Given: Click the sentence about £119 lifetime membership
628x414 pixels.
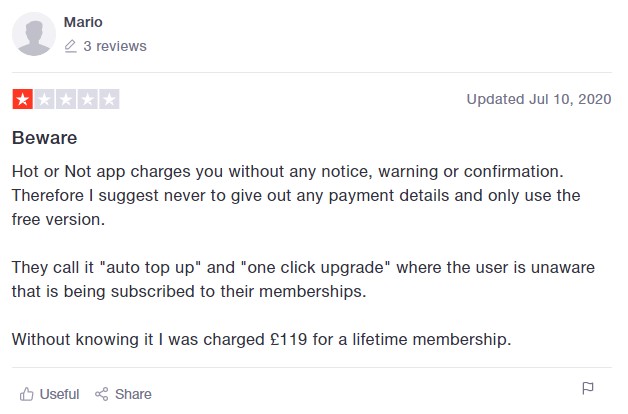Looking at the screenshot, I should [262, 340].
